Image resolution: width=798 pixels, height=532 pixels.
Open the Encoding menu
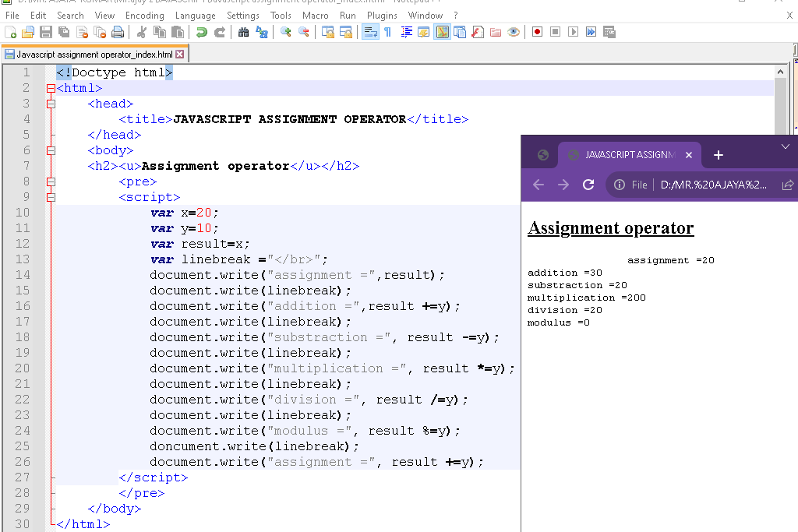(x=144, y=15)
